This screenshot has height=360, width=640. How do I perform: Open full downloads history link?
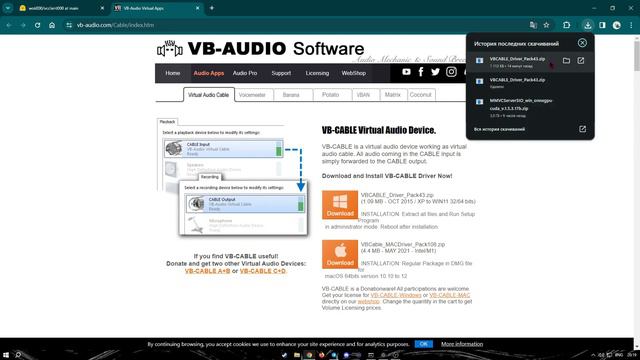pyautogui.click(x=499, y=129)
